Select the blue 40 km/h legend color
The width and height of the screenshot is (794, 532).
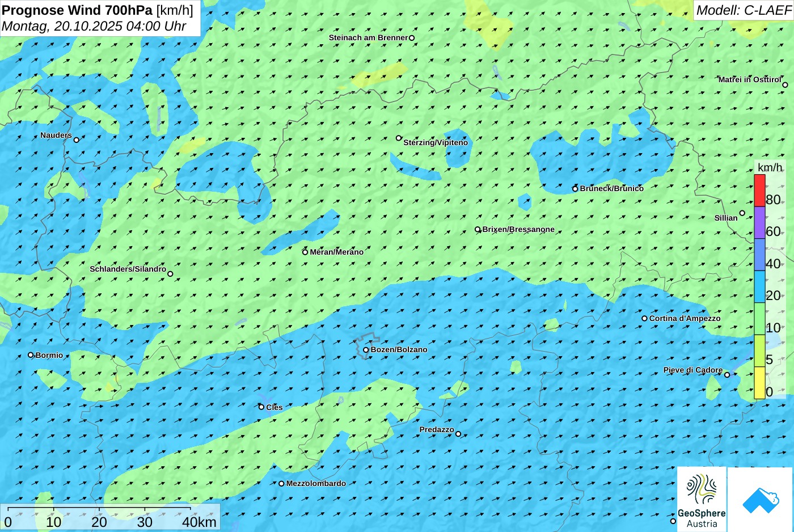click(759, 255)
